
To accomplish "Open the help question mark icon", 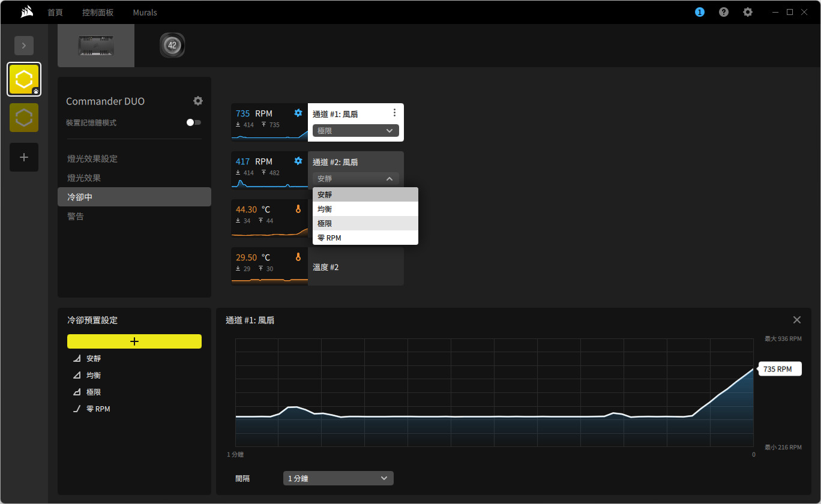I will click(x=724, y=12).
